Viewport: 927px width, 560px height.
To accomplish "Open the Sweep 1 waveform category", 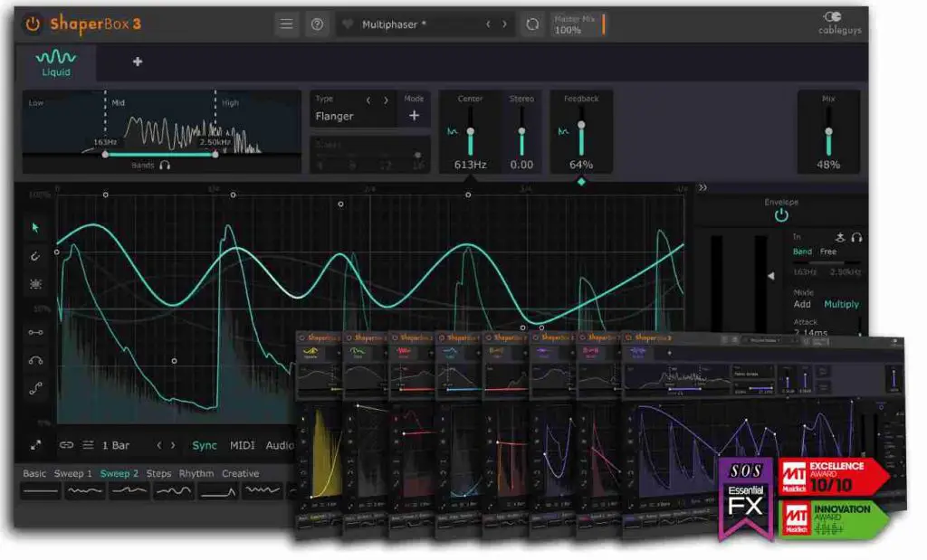I will tap(72, 474).
